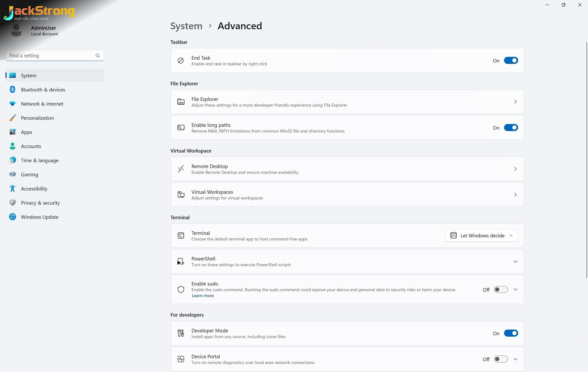Screen dimensions: 588x372
Task: Click the Apps squares icon
Action: [x=13, y=132]
